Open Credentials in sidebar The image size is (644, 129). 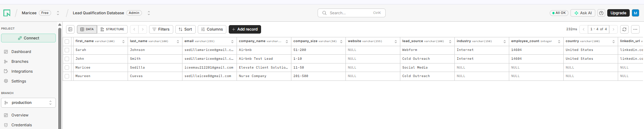click(21, 125)
